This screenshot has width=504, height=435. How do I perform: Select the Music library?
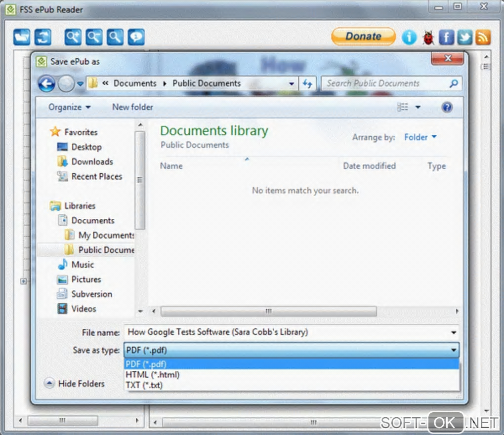click(83, 265)
